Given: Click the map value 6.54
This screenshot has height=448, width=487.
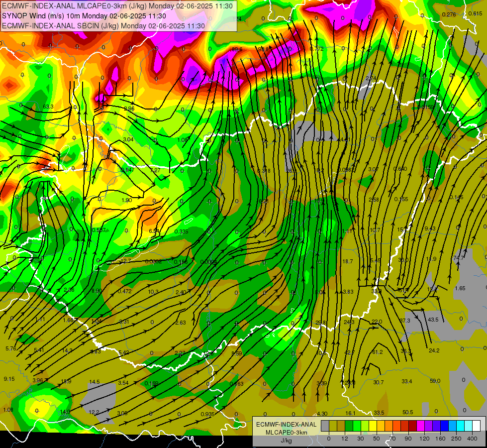Looking at the screenshot, I should pyautogui.click(x=154, y=231).
